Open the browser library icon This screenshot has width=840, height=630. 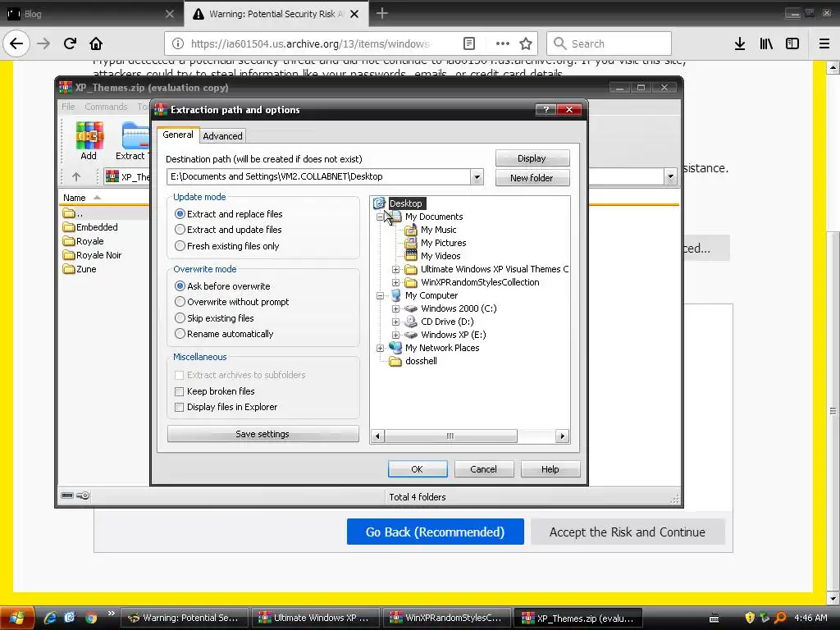(x=766, y=43)
